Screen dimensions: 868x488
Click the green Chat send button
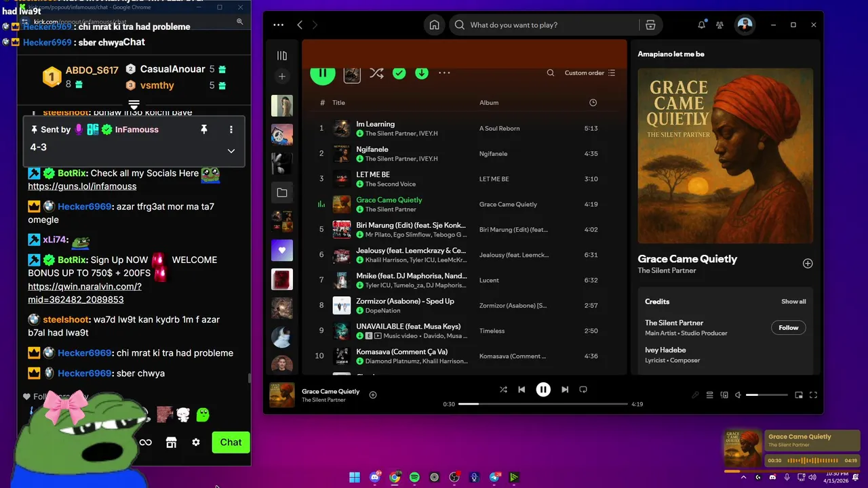[x=231, y=443]
